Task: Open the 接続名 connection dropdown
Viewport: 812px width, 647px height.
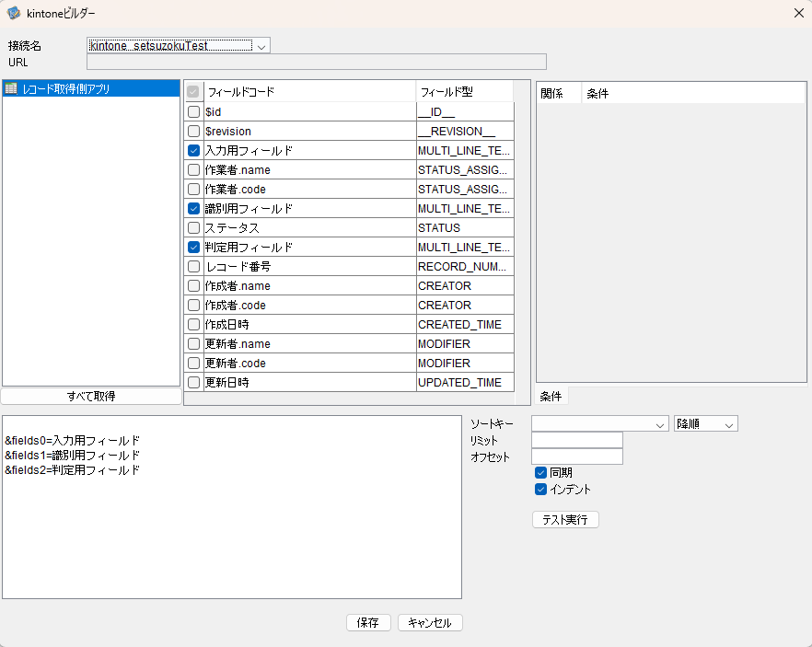Action: pyautogui.click(x=179, y=45)
